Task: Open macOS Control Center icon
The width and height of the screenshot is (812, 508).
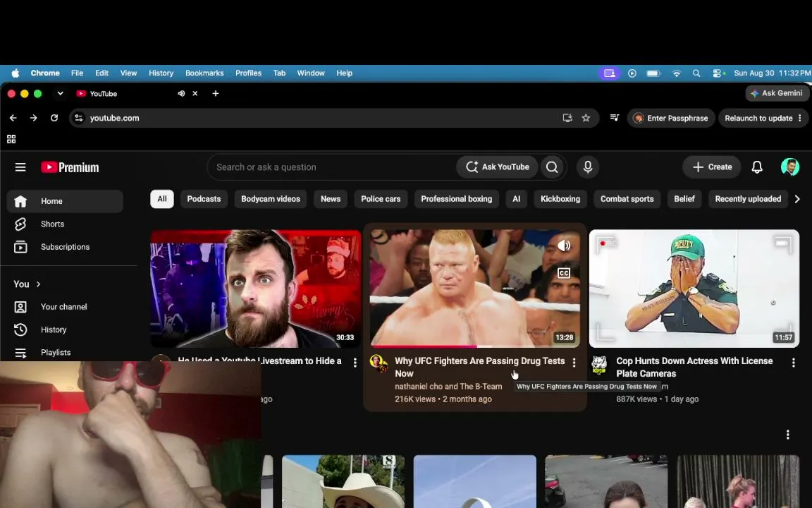Action: coord(718,73)
